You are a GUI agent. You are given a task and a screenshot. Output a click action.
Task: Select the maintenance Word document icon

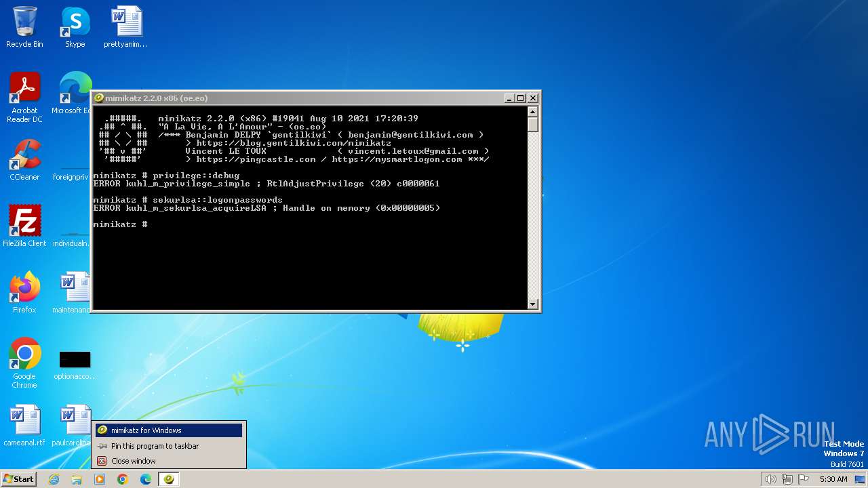click(x=73, y=293)
